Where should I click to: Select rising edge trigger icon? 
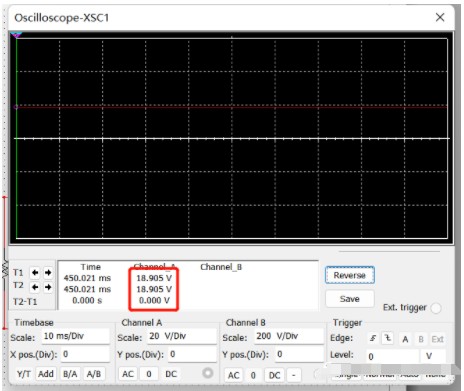(x=373, y=338)
